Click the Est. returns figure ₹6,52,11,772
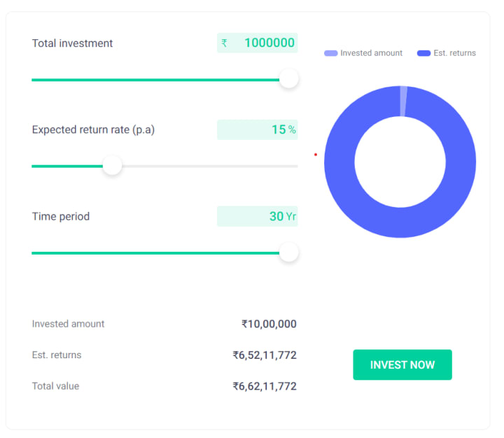The image size is (504, 438). [265, 355]
